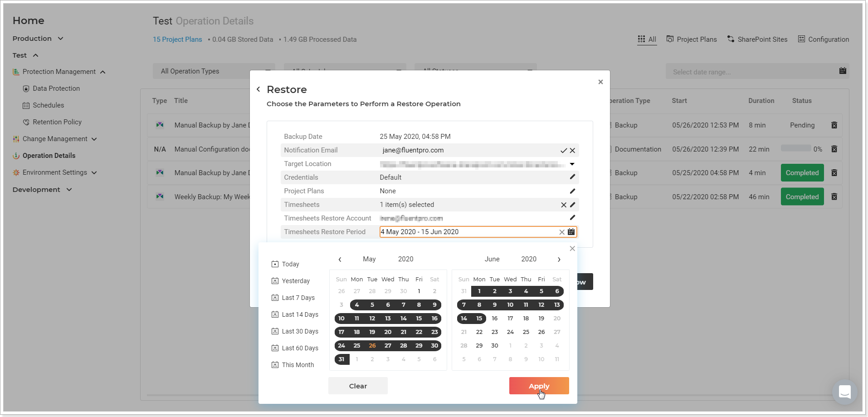Click the SharePoint Sites filter icon
Image resolution: width=868 pixels, height=417 pixels.
tap(731, 39)
